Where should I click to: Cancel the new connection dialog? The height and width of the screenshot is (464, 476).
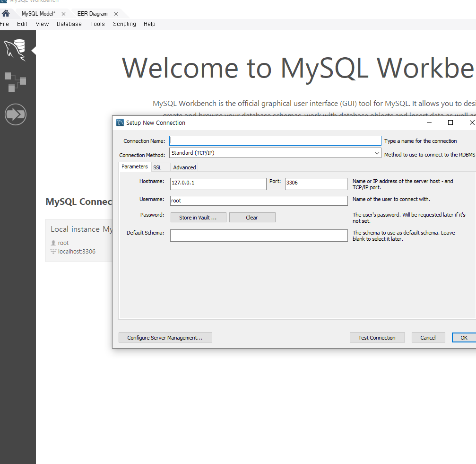tap(428, 338)
